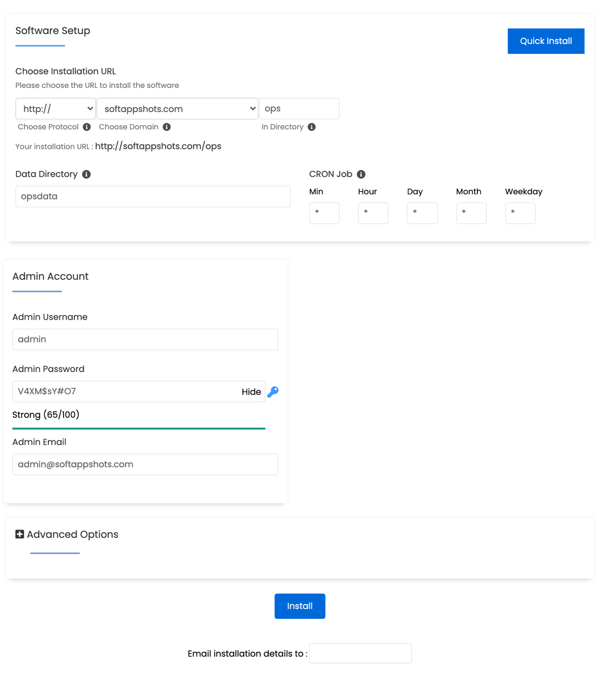
Task: Click the Install button
Action: click(x=299, y=606)
